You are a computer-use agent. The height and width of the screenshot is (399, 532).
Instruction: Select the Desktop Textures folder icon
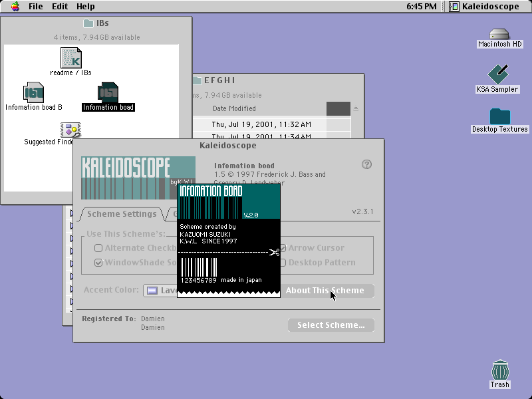500,116
